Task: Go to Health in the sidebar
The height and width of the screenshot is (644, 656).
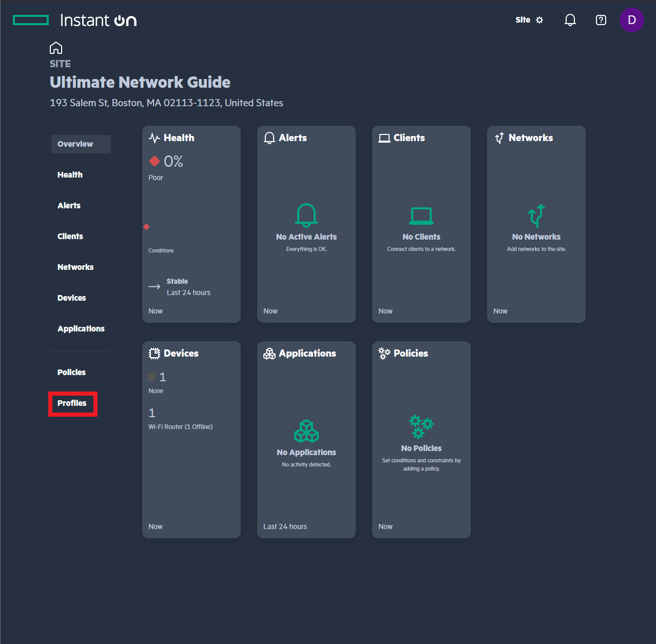Action: 70,175
